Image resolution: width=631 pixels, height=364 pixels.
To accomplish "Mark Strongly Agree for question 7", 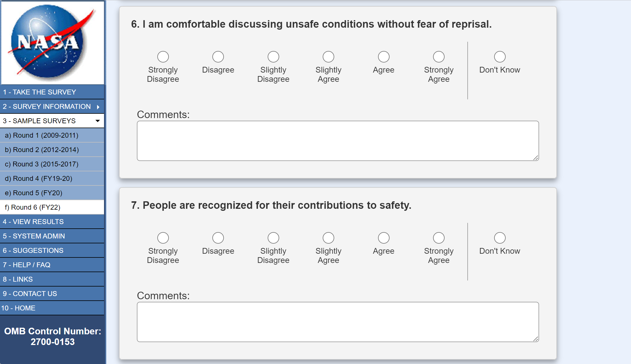I will (x=439, y=238).
